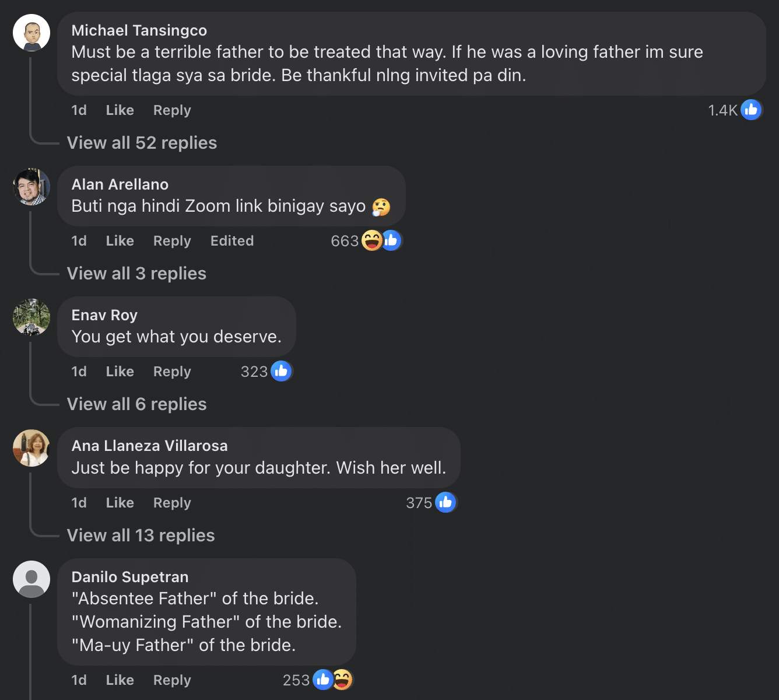
Task: Expand View all 6 replies
Action: [136, 404]
